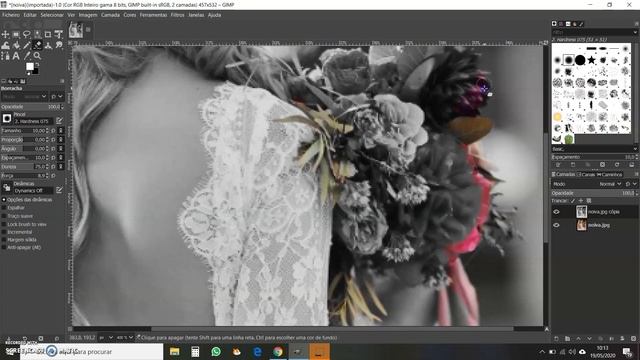Pick the black star brush
The height and width of the screenshot is (360, 640).
pyautogui.click(x=591, y=60)
